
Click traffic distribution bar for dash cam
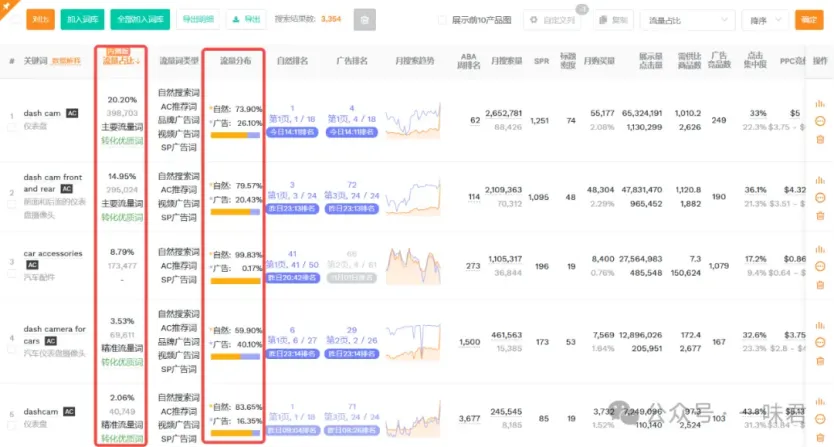pyautogui.click(x=235, y=135)
